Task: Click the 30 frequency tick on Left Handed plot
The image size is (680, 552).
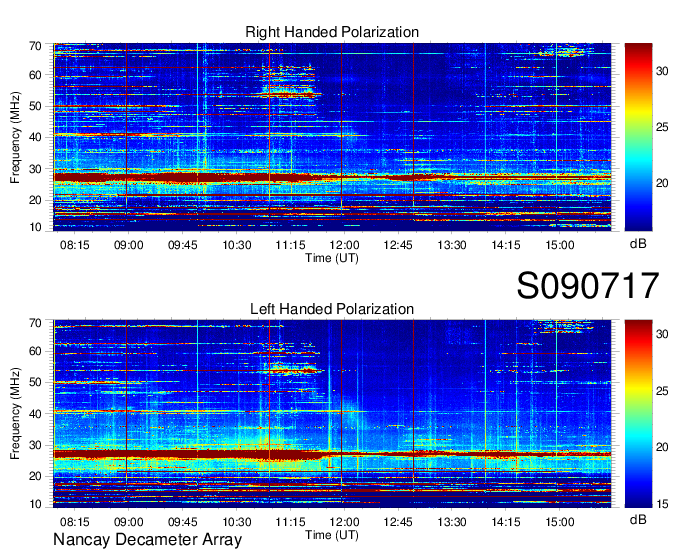Action: [x=35, y=445]
